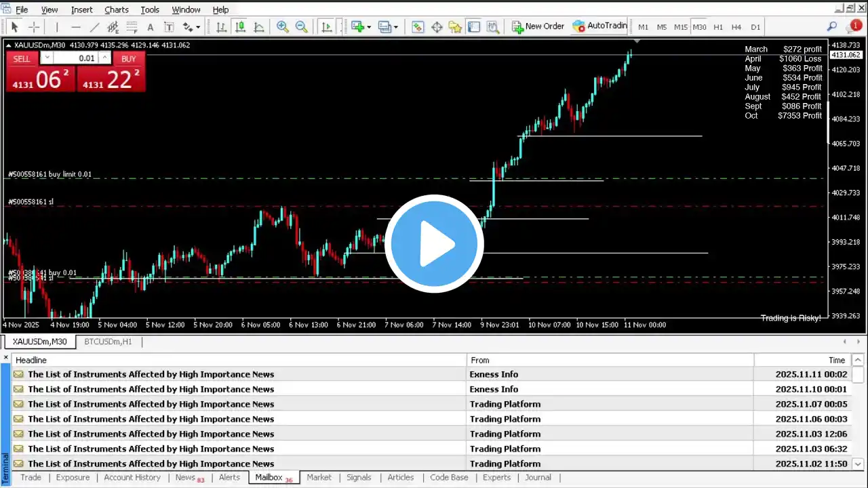Switch chart to line chart

click(259, 27)
